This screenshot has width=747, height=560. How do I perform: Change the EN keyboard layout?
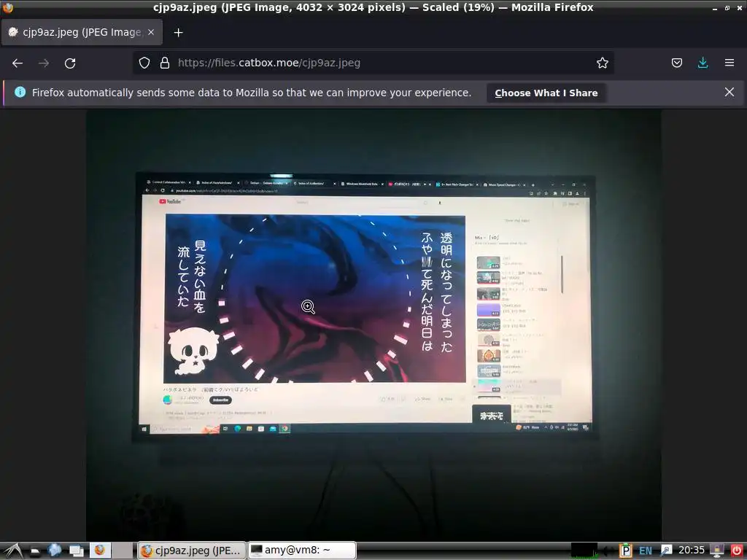[x=646, y=551]
